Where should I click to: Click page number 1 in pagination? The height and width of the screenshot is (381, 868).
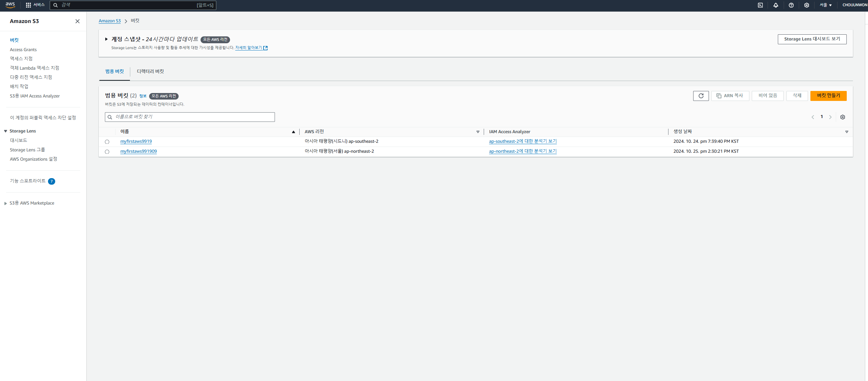(822, 117)
